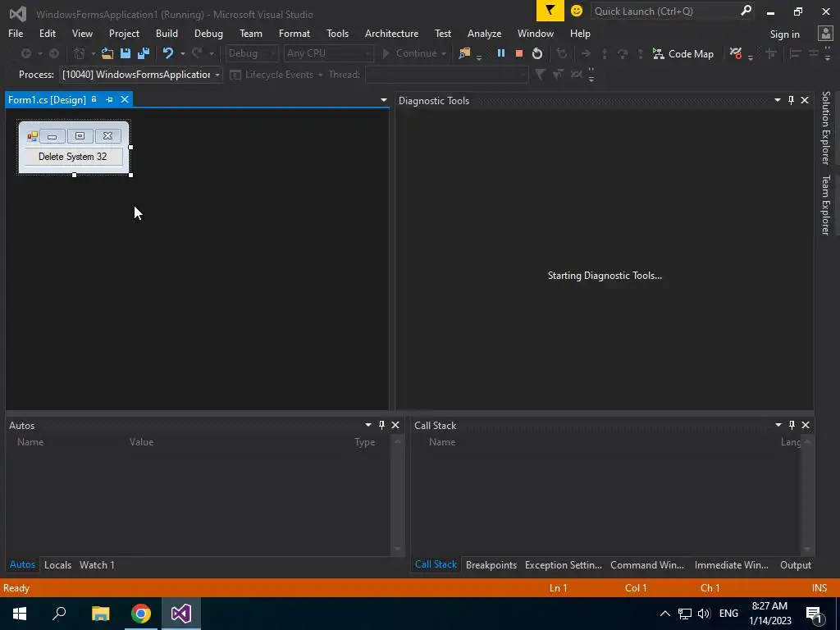Open the document tab list dropdown arrow
Image resolution: width=840 pixels, height=630 pixels.
click(x=384, y=100)
